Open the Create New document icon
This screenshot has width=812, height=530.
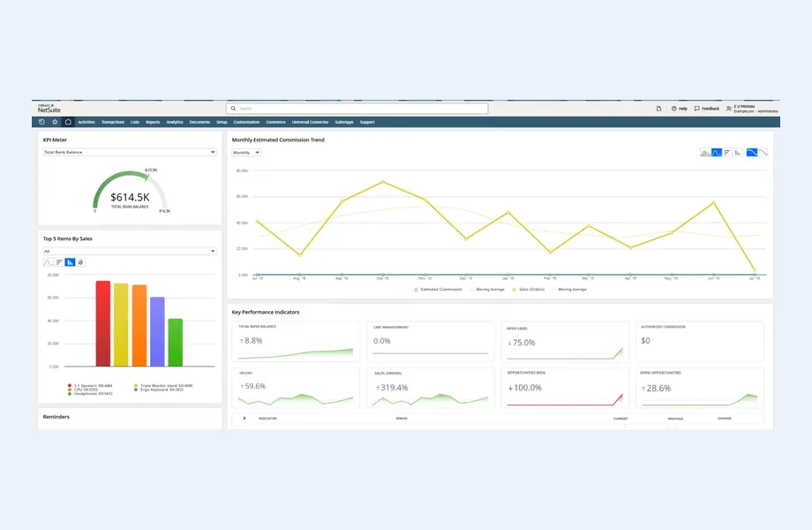658,109
